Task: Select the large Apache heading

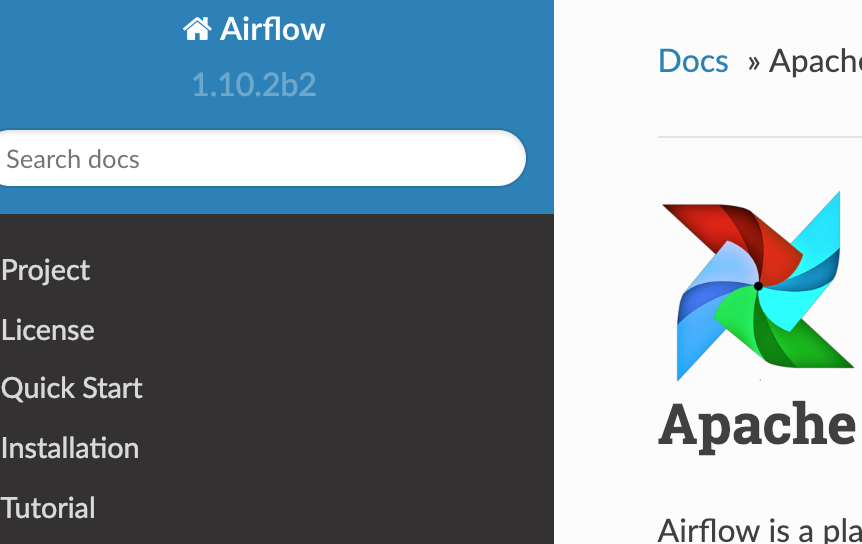Action: (757, 425)
